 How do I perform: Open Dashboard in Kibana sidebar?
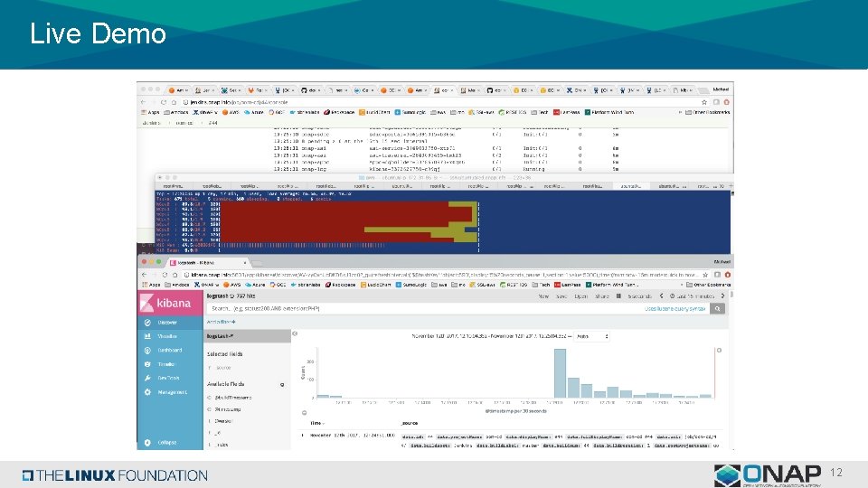point(169,351)
